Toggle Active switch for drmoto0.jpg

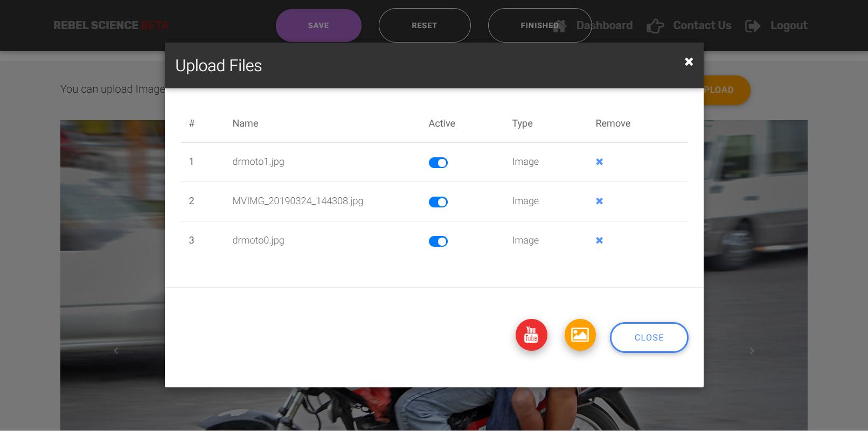pos(438,241)
